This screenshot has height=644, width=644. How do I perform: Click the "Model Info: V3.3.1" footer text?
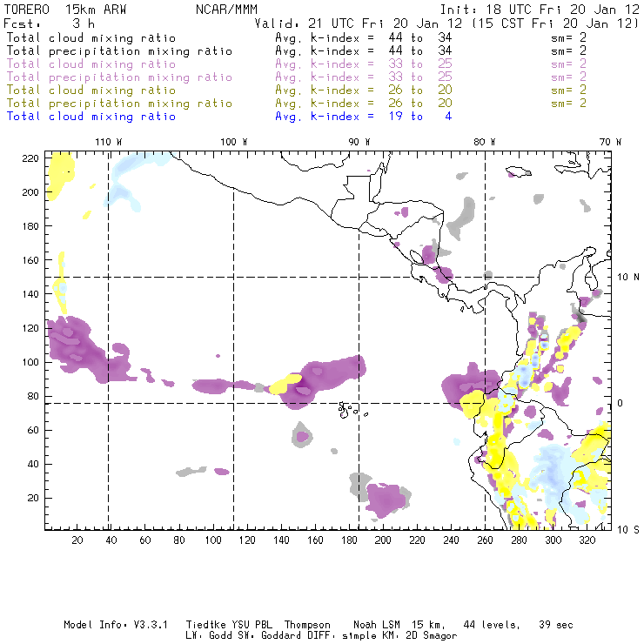click(116, 625)
